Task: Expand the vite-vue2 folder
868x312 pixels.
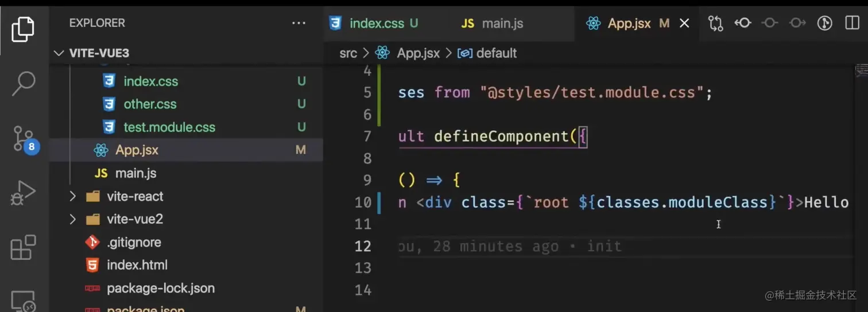Action: click(185, 219)
